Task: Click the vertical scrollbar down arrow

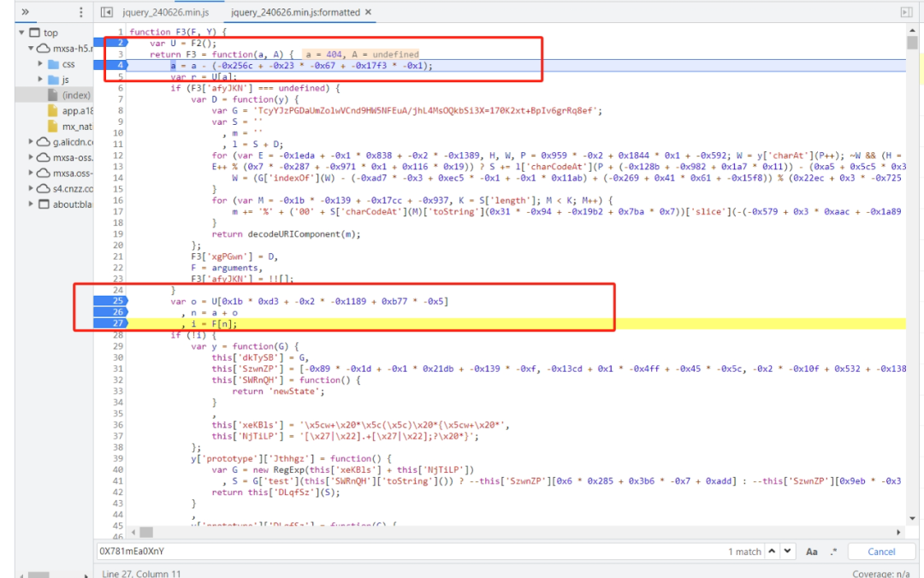Action: click(x=912, y=518)
